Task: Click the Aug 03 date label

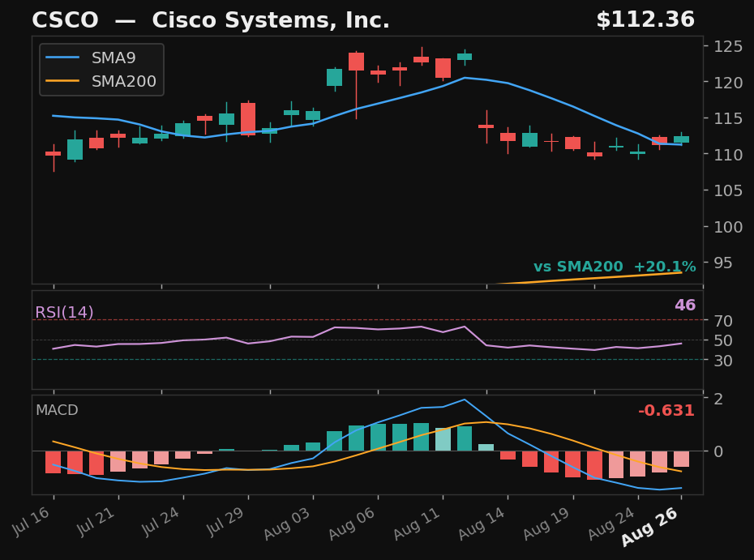Action: pos(288,524)
